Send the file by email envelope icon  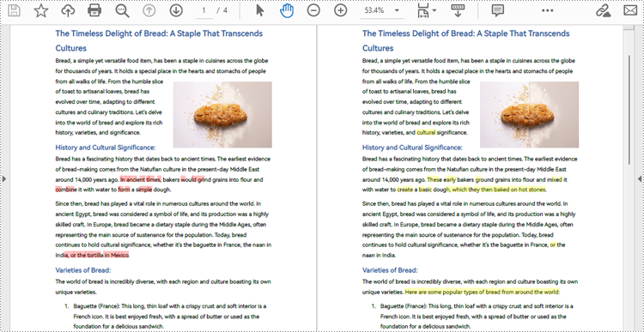630,10
